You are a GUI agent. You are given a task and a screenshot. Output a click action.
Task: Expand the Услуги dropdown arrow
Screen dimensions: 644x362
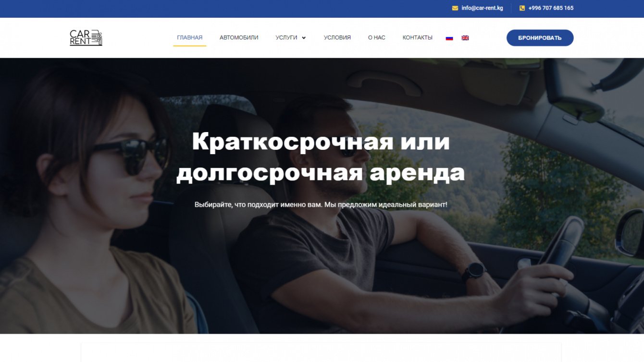(x=304, y=38)
